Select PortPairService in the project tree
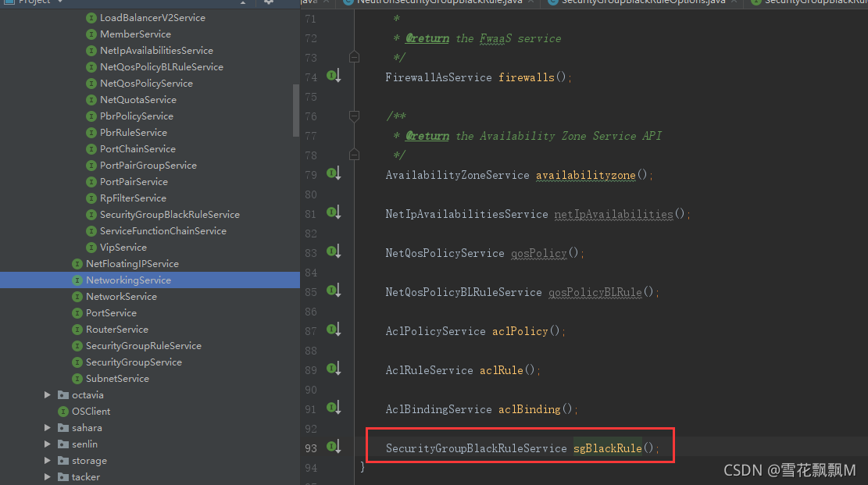Screen dimensions: 868x485 (134, 182)
